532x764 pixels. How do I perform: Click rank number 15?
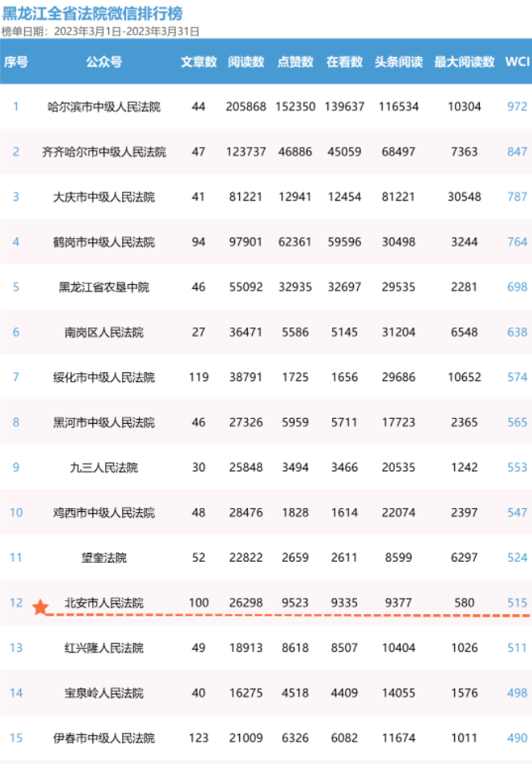point(16,738)
